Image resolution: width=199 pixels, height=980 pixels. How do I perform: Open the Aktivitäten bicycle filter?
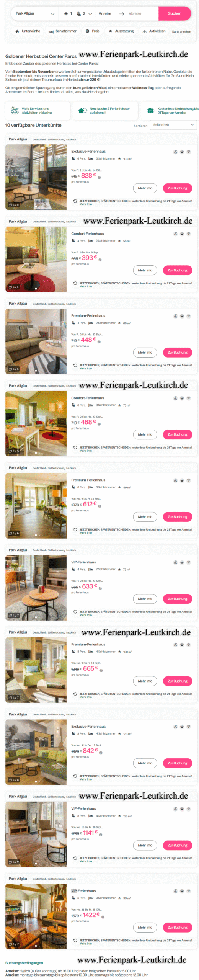pyautogui.click(x=154, y=31)
